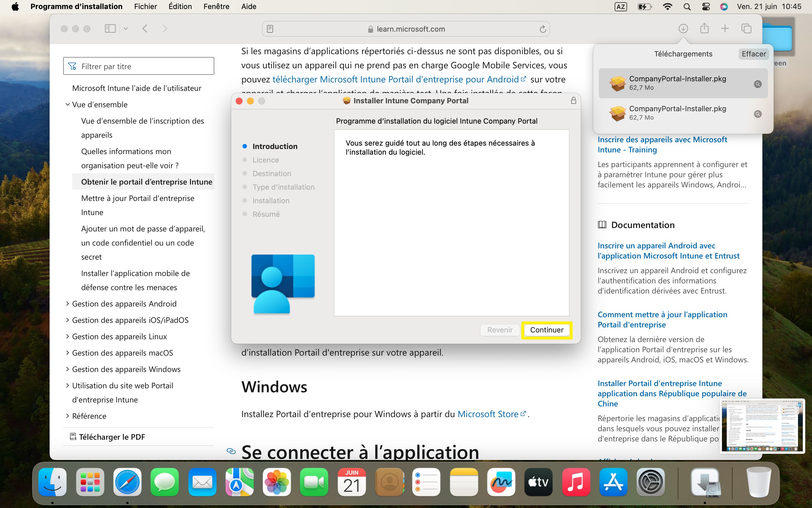Open Launchpad from the Dock

pyautogui.click(x=90, y=482)
